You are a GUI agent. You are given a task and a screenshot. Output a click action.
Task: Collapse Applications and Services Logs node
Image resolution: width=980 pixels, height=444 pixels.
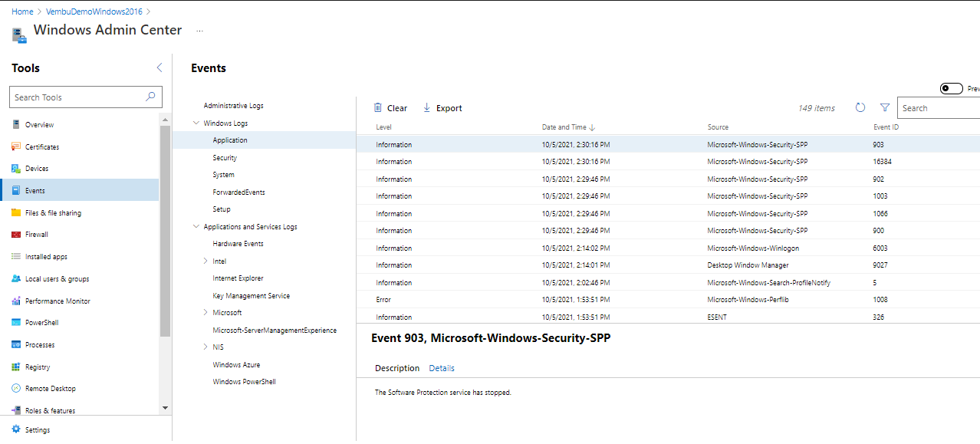coord(196,226)
